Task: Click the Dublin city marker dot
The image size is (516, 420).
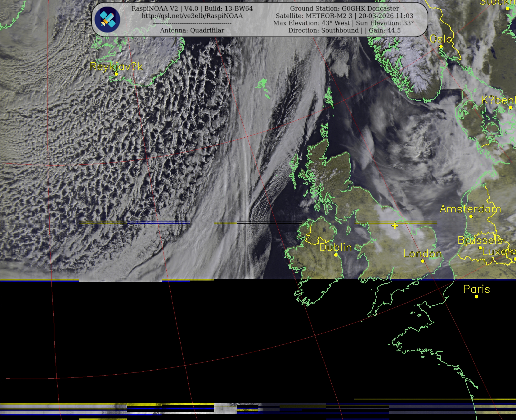Action: 336,255
